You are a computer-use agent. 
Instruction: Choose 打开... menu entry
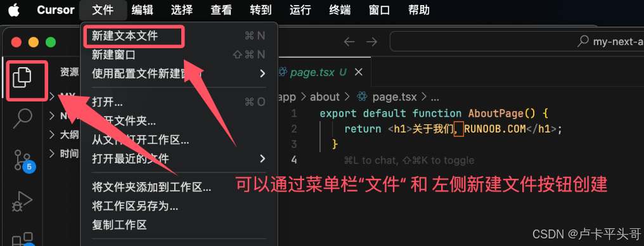click(x=179, y=102)
